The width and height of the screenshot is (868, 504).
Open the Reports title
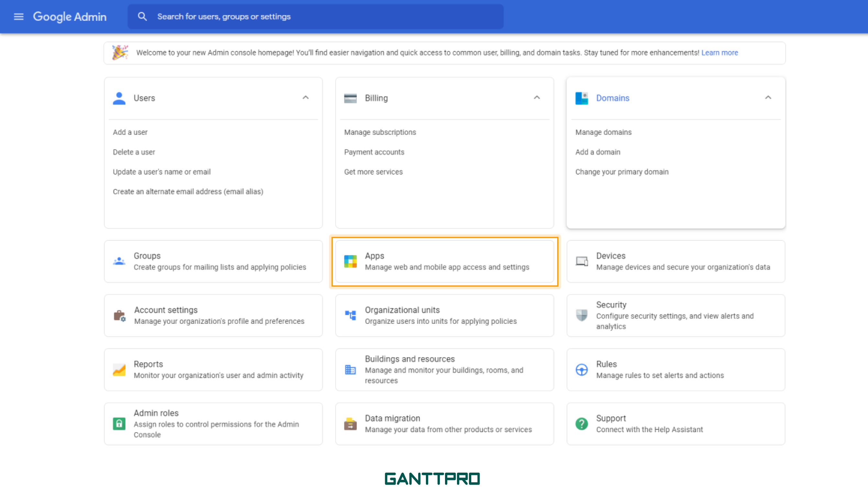point(148,364)
